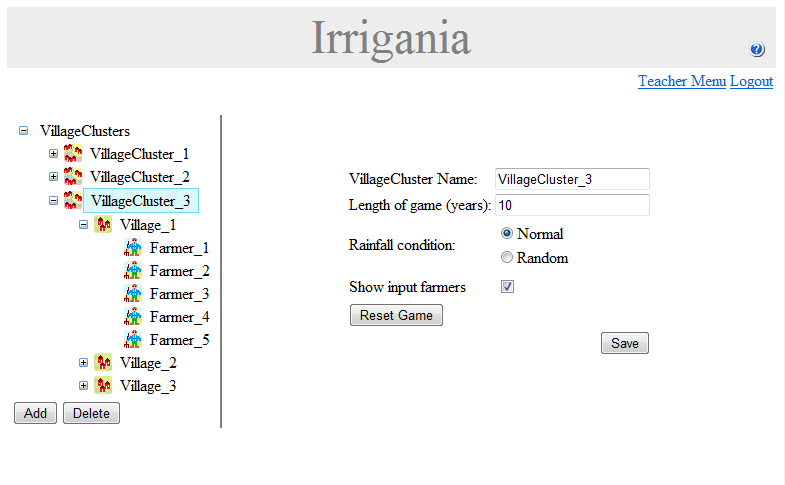Image resolution: width=785 pixels, height=485 pixels.
Task: Click the blue help question mark icon
Action: coord(757,50)
